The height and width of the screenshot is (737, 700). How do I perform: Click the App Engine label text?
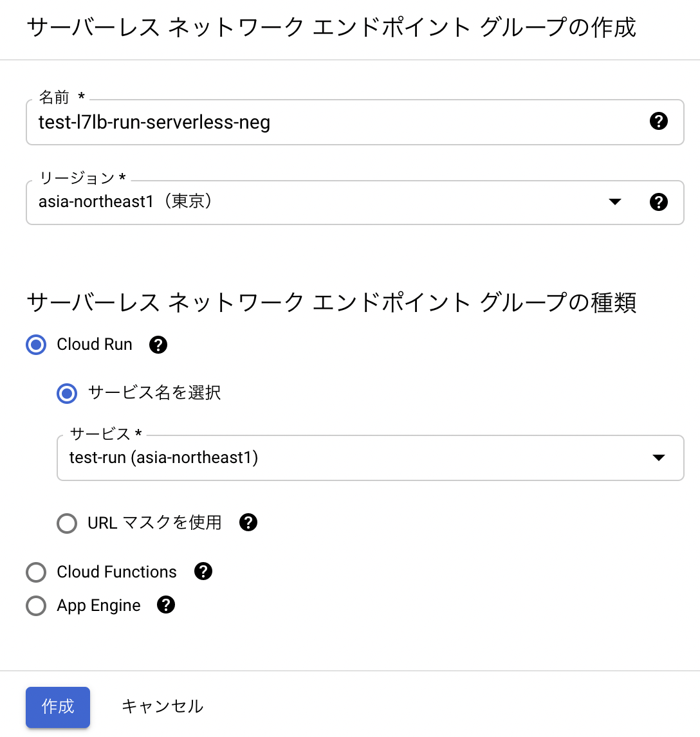tap(98, 605)
